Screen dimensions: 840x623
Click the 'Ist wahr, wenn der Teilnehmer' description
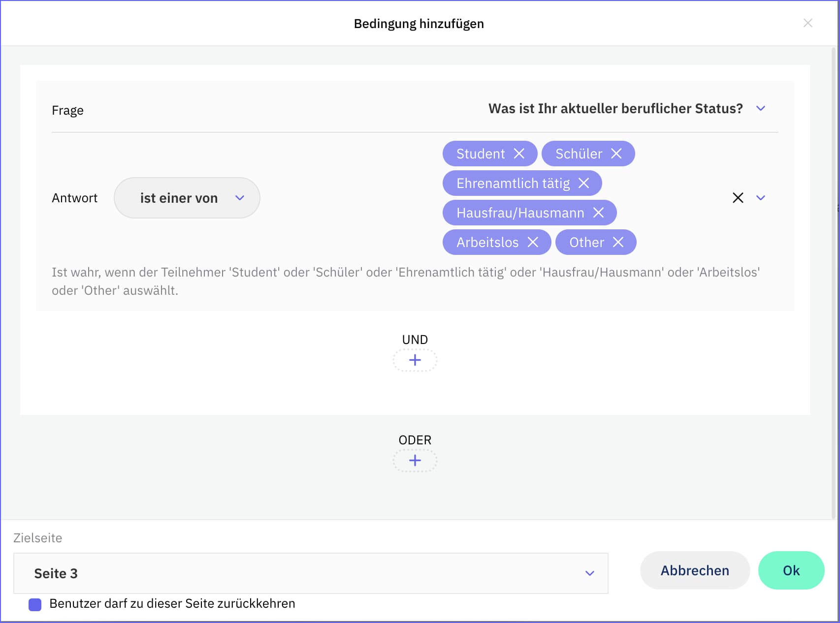[406, 281]
